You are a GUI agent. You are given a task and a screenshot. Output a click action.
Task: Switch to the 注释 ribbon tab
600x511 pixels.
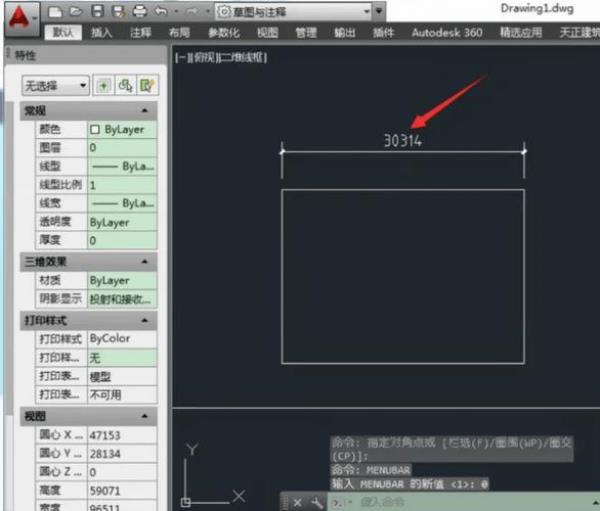pyautogui.click(x=141, y=33)
